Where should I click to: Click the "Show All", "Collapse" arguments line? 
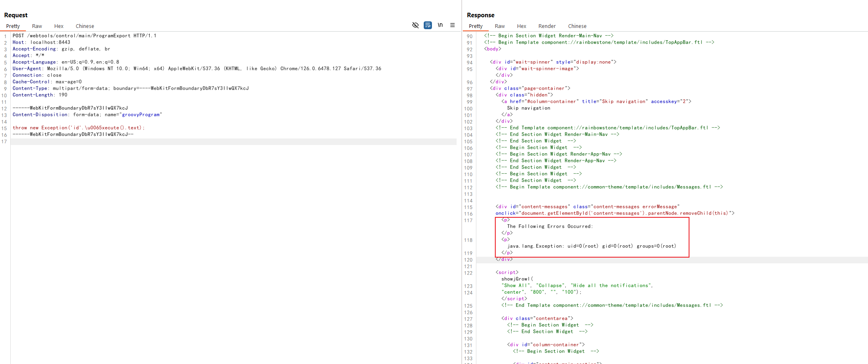pos(577,286)
